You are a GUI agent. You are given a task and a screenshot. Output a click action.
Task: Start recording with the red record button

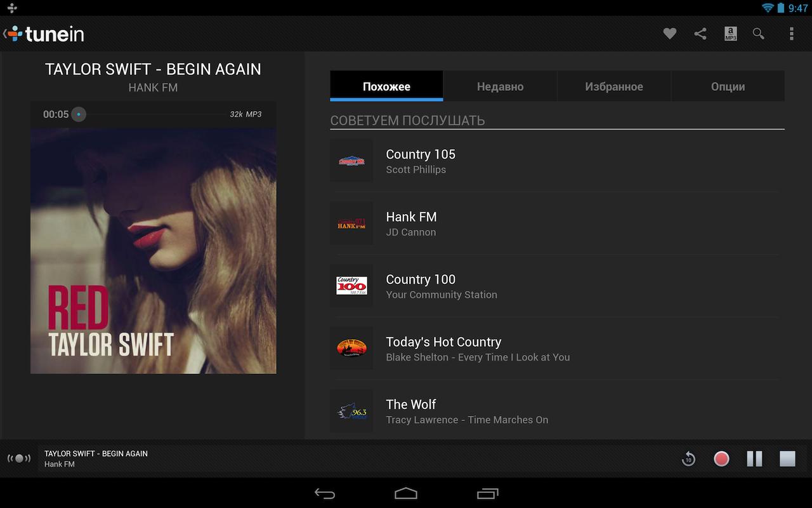[721, 458]
